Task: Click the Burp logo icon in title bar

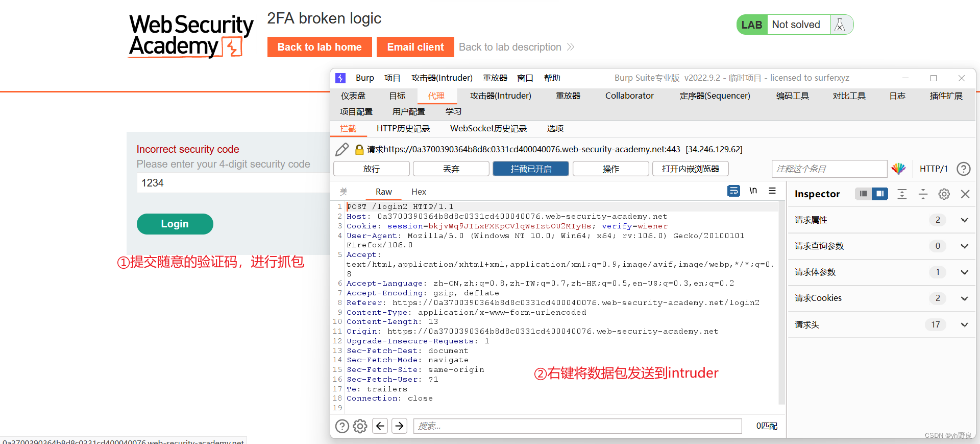Action: pos(340,78)
